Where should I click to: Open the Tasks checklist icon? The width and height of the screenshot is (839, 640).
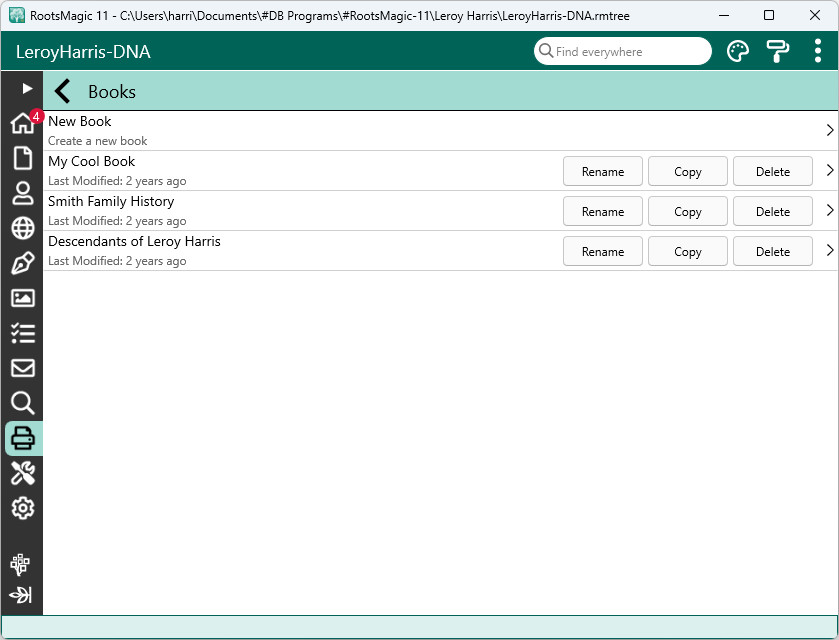(22, 333)
